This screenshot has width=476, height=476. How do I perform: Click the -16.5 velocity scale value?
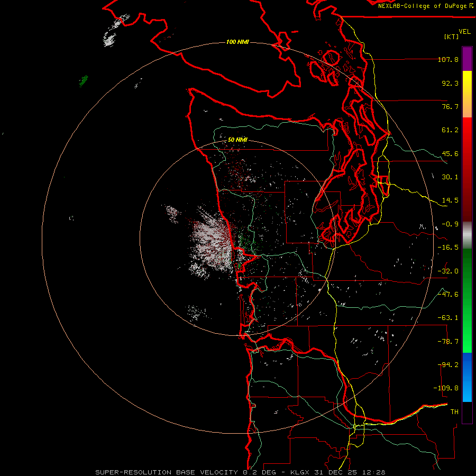pos(448,248)
